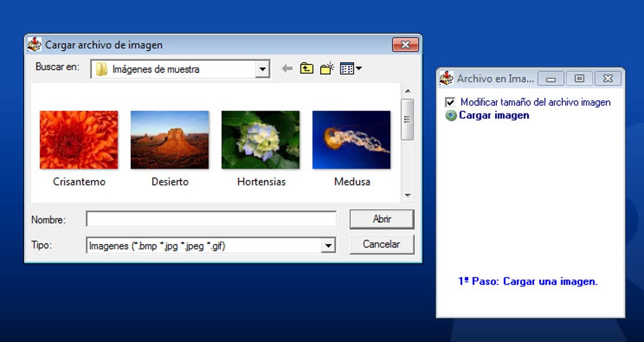Click the Desierto file name label
The height and width of the screenshot is (342, 644).
click(170, 182)
